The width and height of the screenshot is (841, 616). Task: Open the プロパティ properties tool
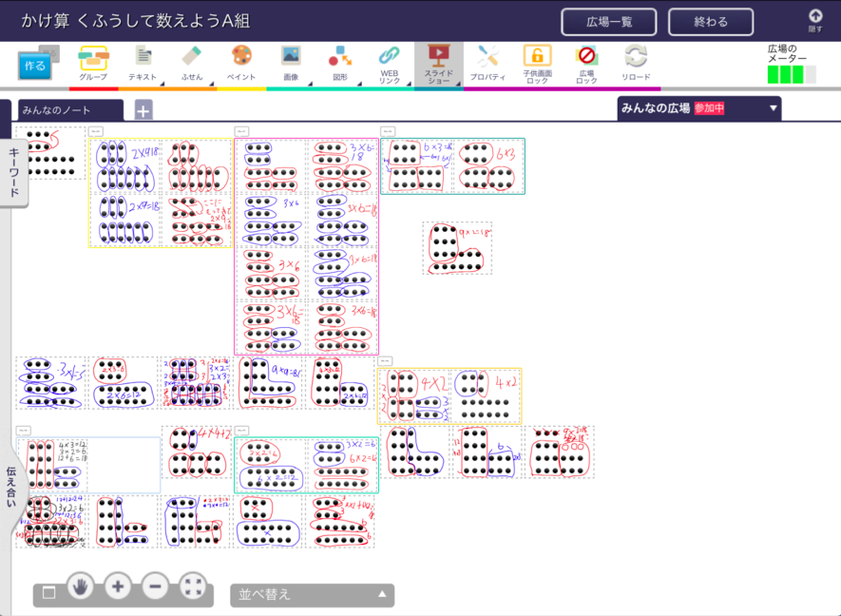point(488,63)
